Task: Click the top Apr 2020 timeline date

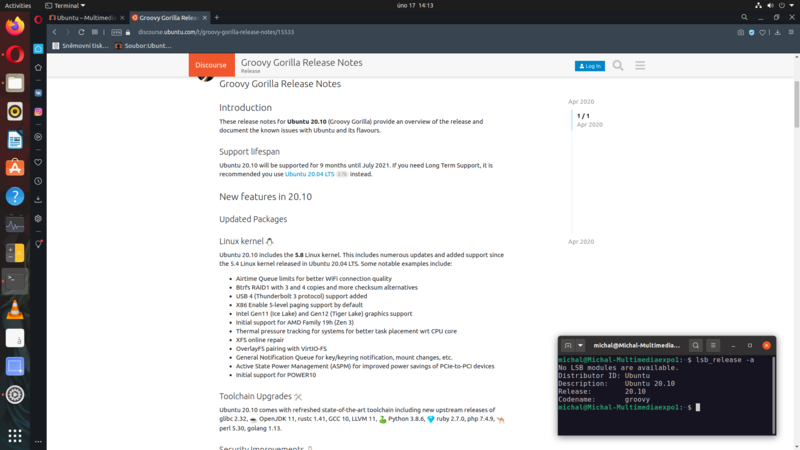Action: coord(581,102)
